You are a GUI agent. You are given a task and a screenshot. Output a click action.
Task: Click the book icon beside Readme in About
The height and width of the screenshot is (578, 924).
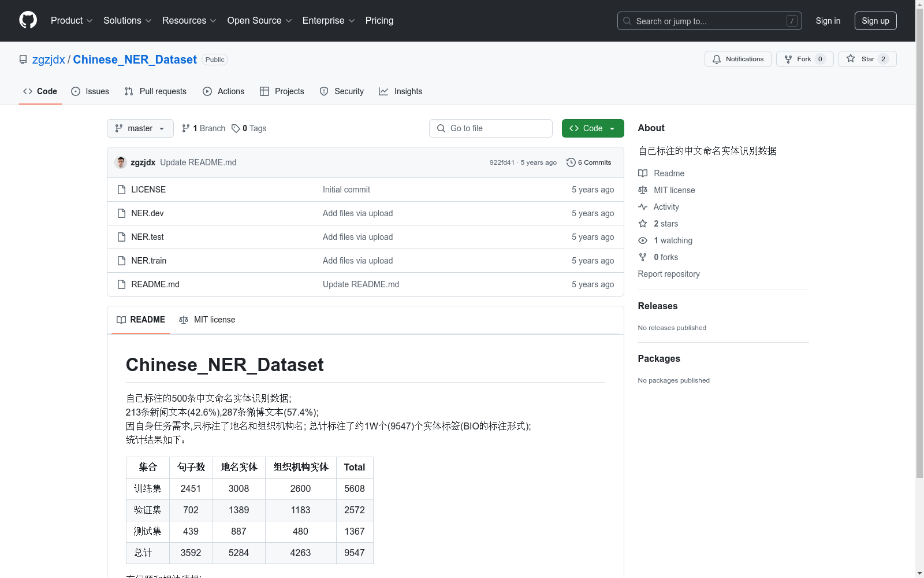click(x=643, y=173)
